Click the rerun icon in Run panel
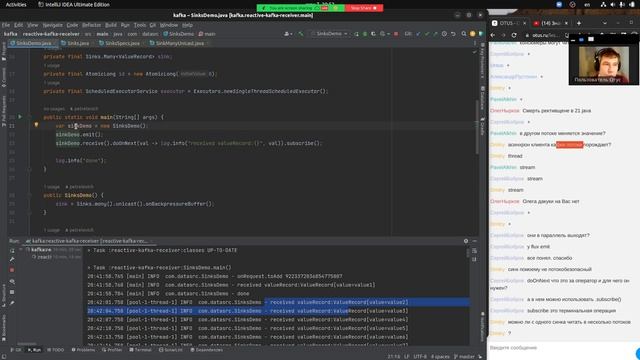The image size is (640, 360). pyautogui.click(x=12, y=251)
